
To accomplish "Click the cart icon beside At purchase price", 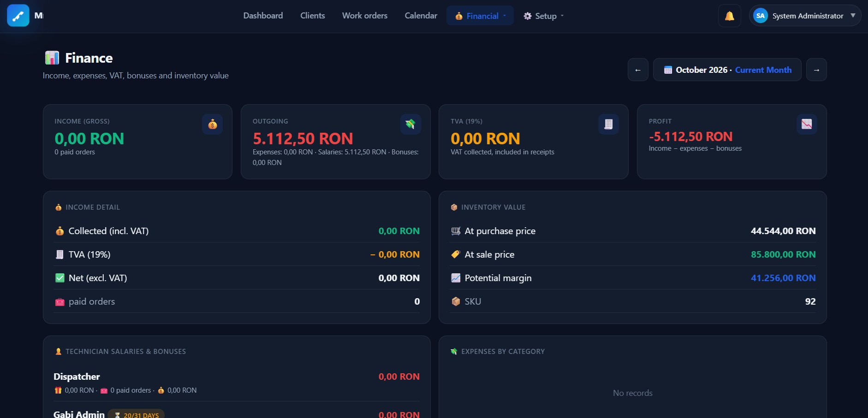I will point(456,231).
